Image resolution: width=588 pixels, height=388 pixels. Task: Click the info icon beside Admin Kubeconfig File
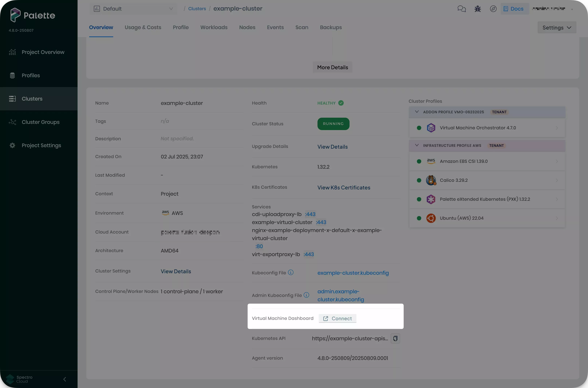click(307, 295)
